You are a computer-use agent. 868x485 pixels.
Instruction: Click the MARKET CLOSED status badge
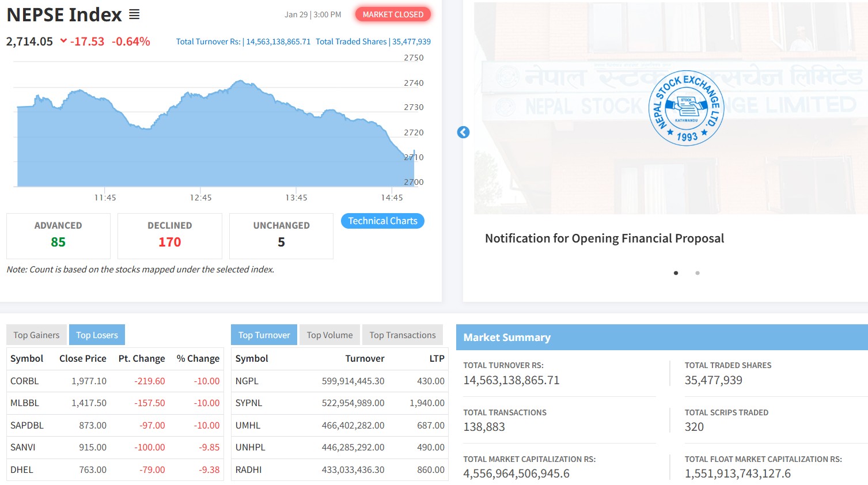click(393, 14)
